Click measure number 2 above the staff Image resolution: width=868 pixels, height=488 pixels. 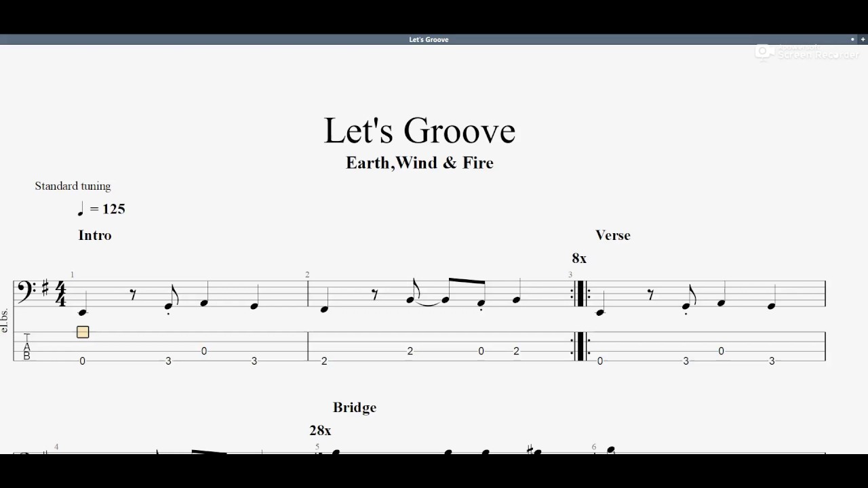307,274
